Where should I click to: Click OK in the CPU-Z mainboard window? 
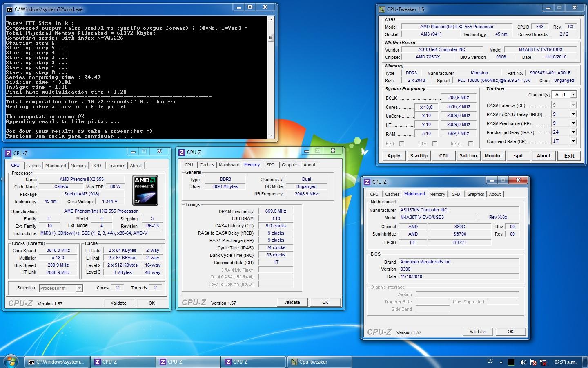[x=510, y=332]
